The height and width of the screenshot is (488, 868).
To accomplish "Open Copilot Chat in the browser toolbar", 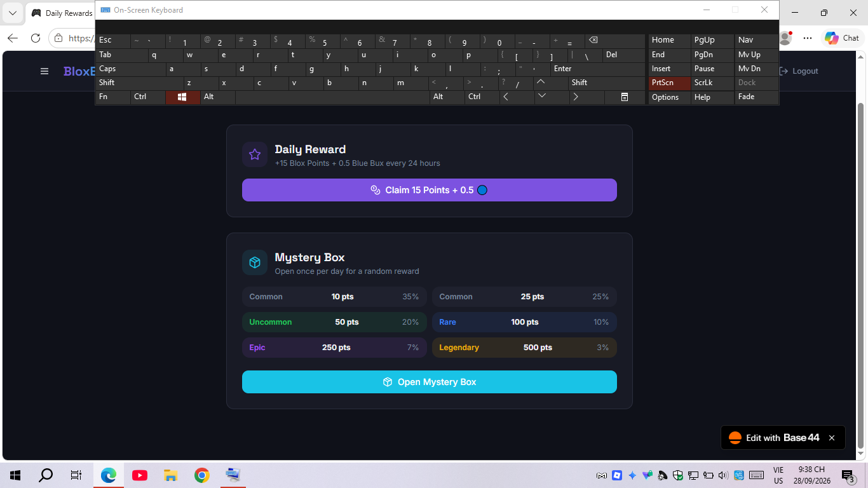I will coord(842,38).
